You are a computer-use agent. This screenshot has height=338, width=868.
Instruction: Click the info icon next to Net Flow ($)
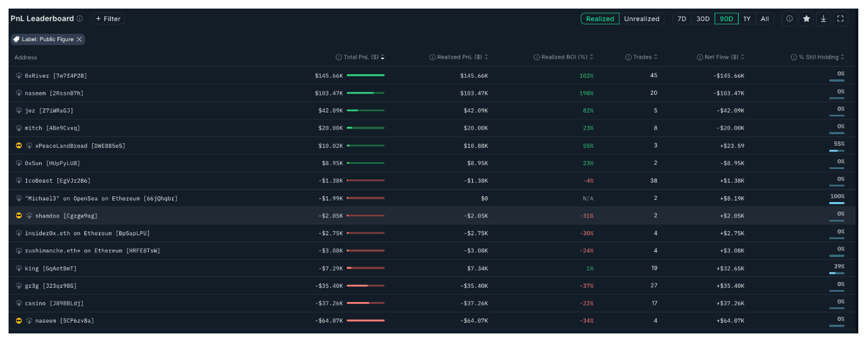click(x=700, y=57)
